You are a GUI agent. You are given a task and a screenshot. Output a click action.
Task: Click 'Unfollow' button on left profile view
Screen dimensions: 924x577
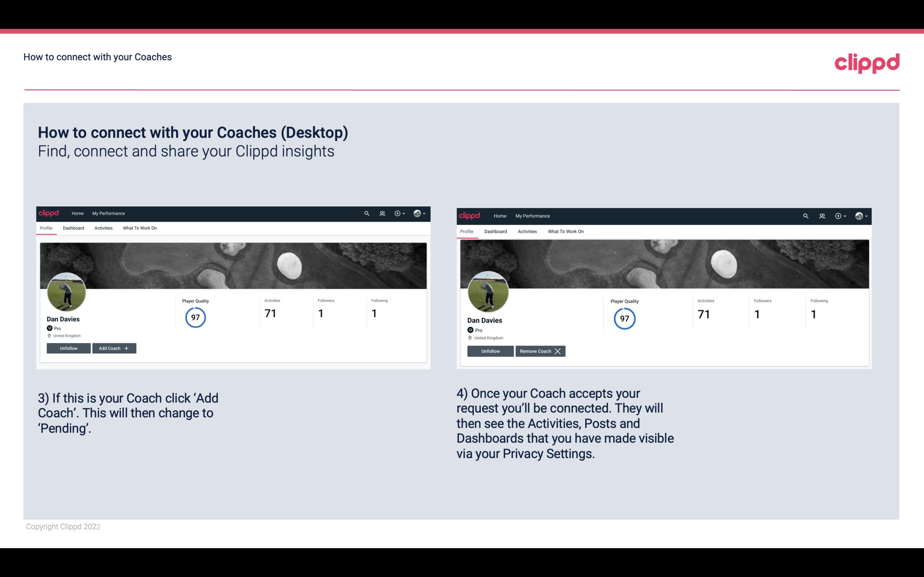68,348
